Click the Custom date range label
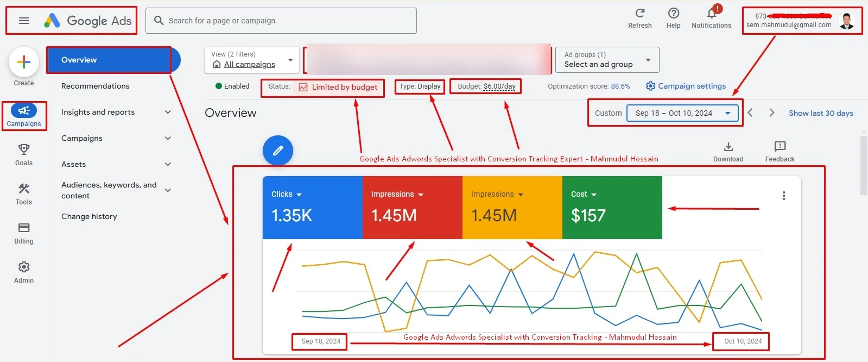868x362 pixels. point(608,113)
